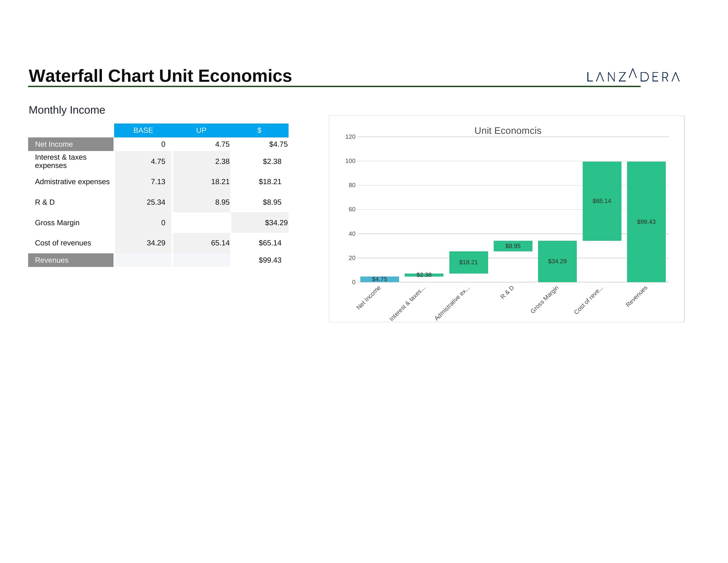Click the Lanzadera logo
728x563 pixels.
(633, 76)
